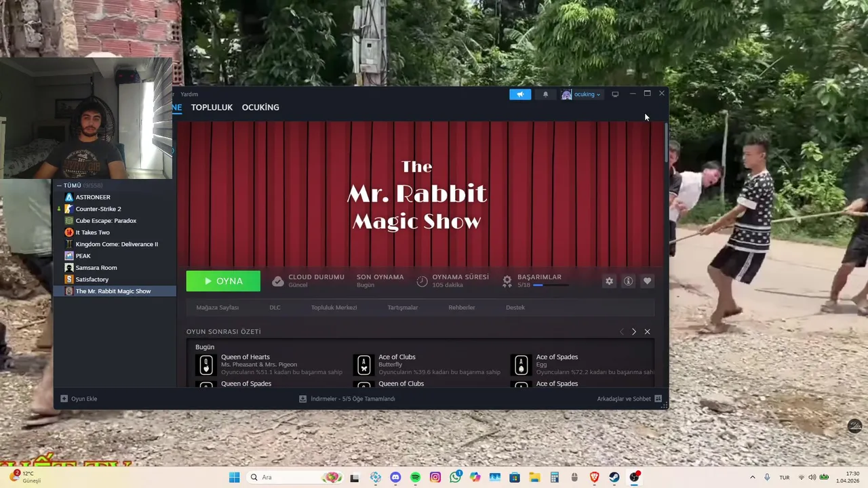The image size is (868, 488).
Task: Open the TOPLULUK menu
Action: coord(212,107)
